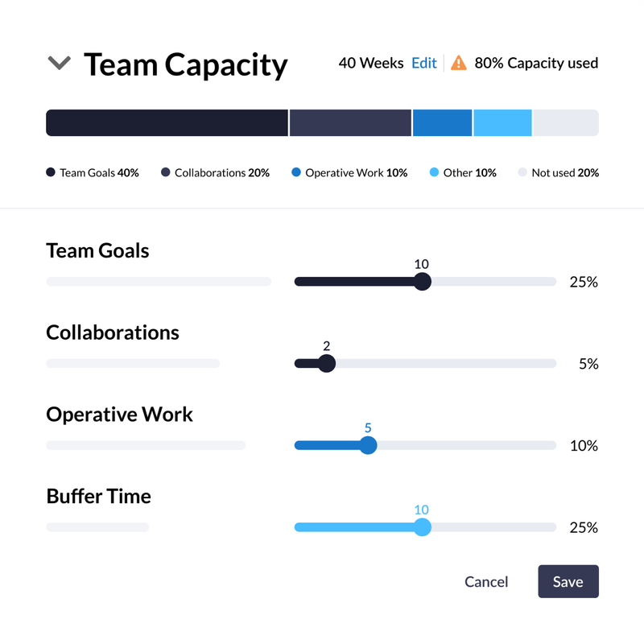
Task: Click the Cancel button
Action: click(x=485, y=581)
